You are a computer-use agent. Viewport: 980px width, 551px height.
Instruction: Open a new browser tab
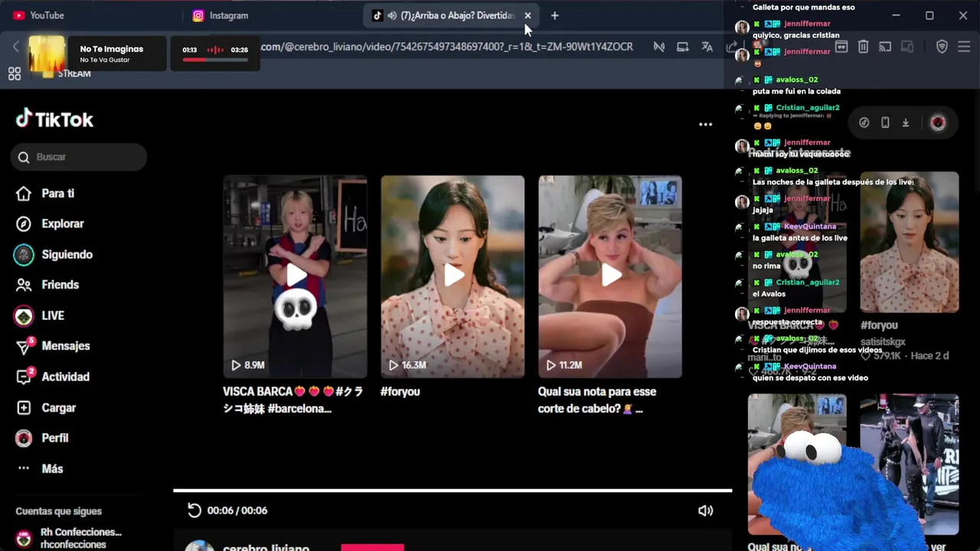[x=555, y=15]
